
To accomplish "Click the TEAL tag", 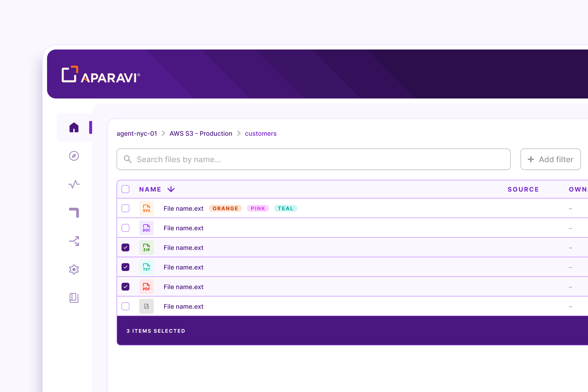I will coord(286,208).
